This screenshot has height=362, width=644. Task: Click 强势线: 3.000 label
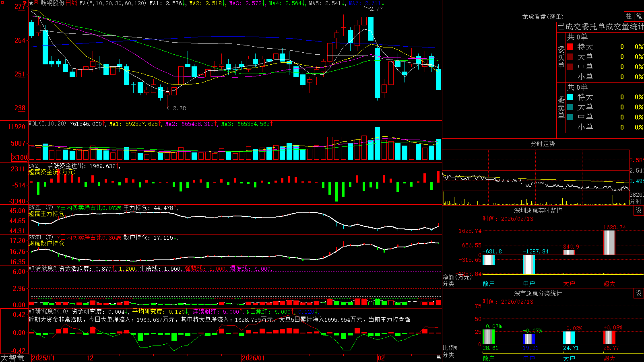point(206,269)
